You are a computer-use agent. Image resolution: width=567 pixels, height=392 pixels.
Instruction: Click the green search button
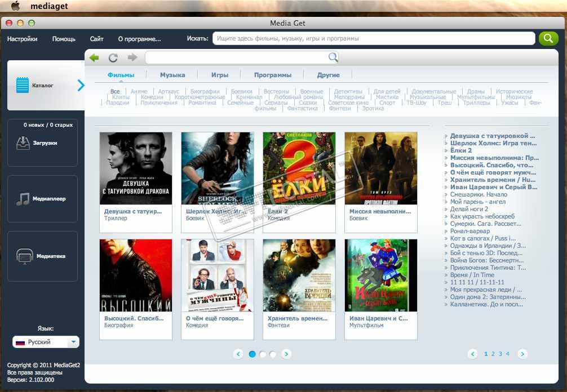548,38
